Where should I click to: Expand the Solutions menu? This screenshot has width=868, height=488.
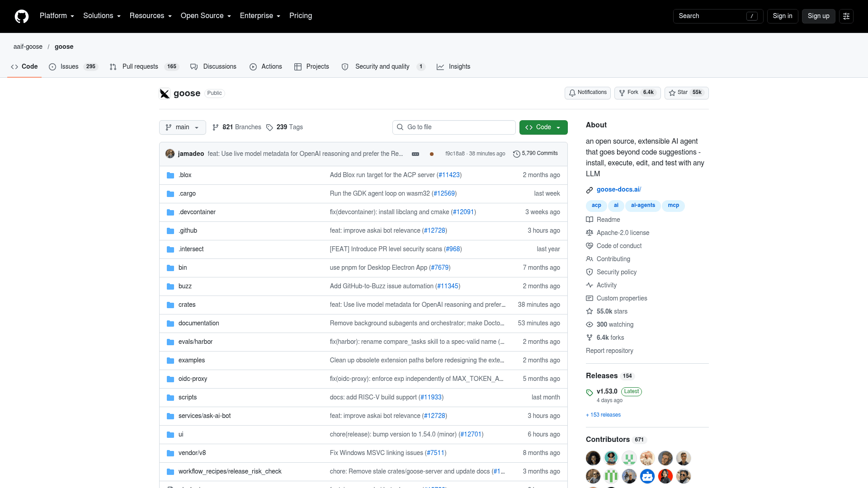[x=102, y=16]
